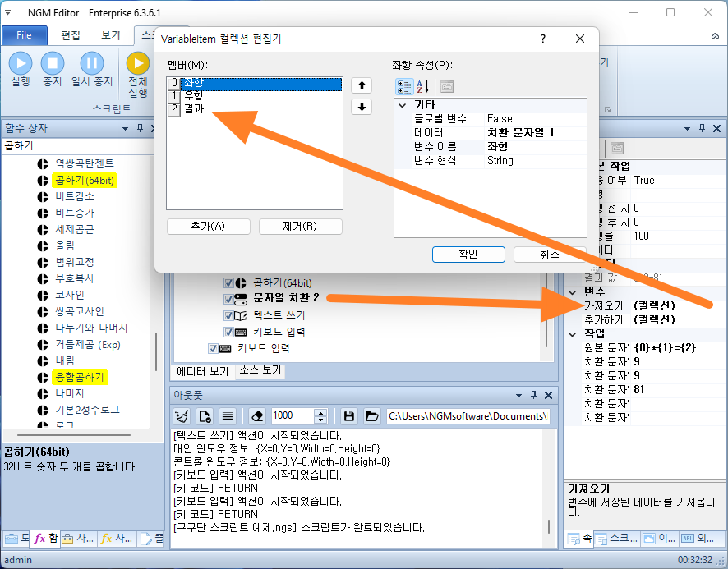Click the clear output broom icon
Screen dimensions: 728x569
[x=182, y=416]
